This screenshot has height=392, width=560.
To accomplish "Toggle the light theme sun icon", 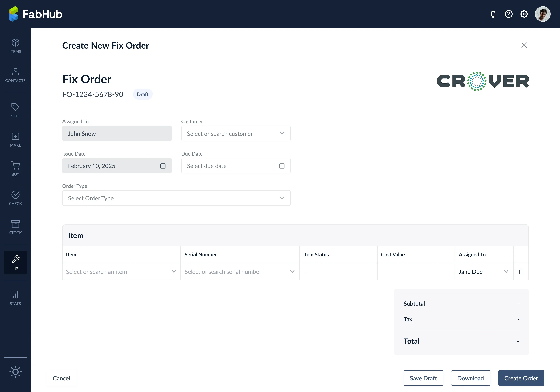I will pyautogui.click(x=15, y=372).
